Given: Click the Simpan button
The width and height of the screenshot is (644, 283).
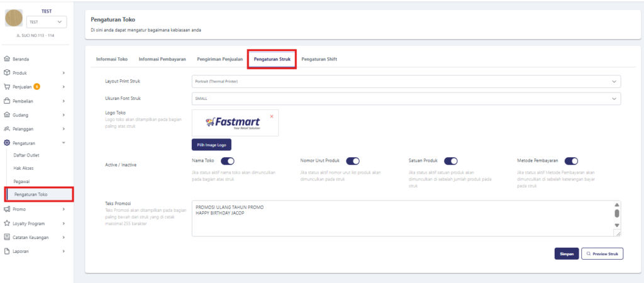Looking at the screenshot, I should (x=565, y=253).
